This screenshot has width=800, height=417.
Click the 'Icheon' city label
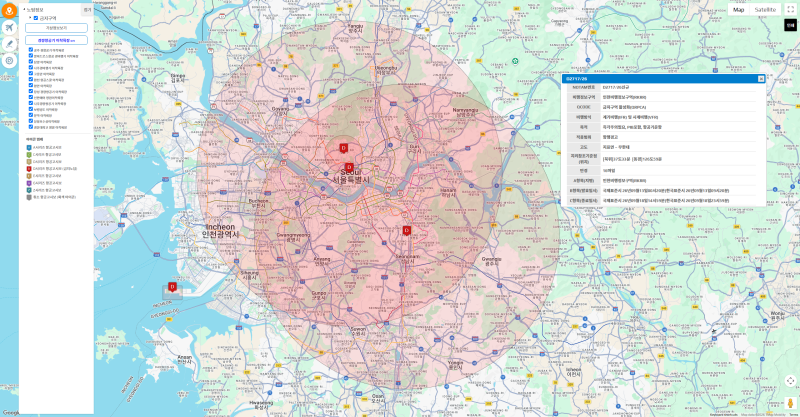(573, 370)
